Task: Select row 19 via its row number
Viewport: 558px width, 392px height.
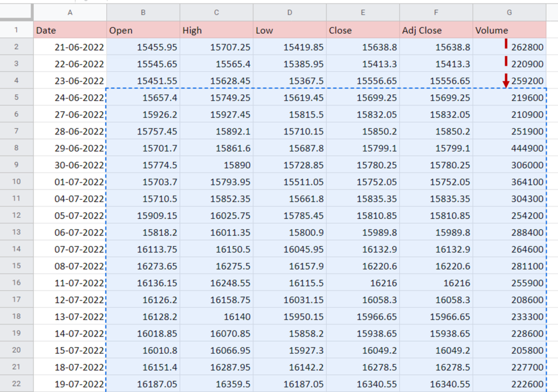Action: click(x=16, y=333)
